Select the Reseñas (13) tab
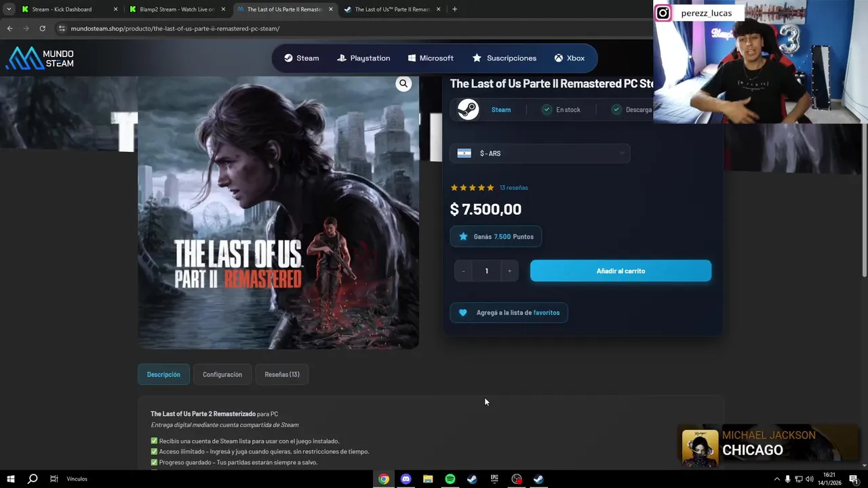This screenshot has height=488, width=868. tap(282, 375)
